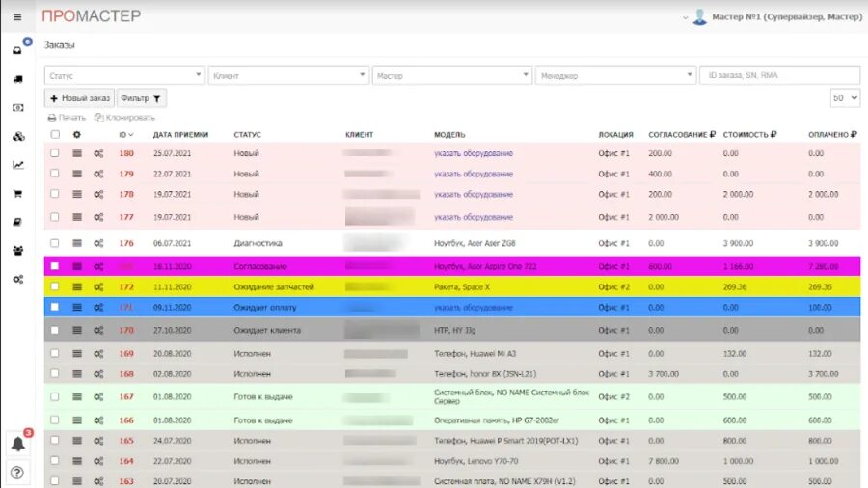The image size is (868, 488).
Task: Click the Модель column header
Action: (x=449, y=134)
